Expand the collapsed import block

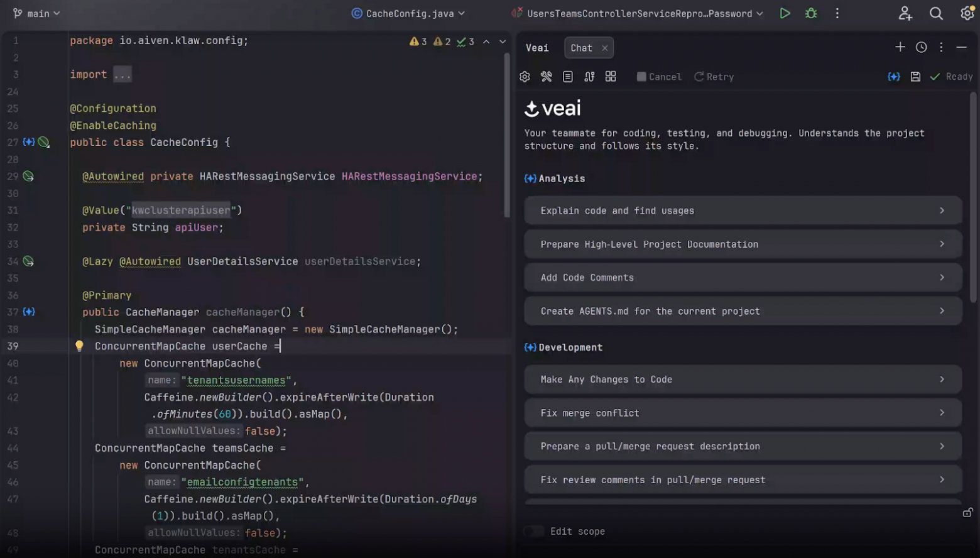pyautogui.click(x=122, y=75)
